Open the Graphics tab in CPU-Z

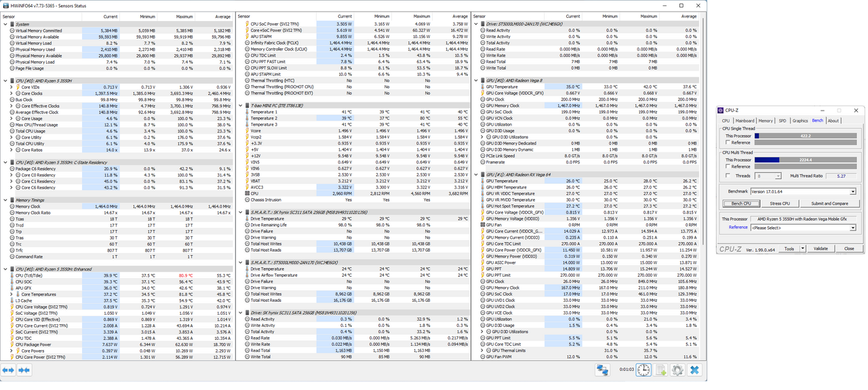click(x=800, y=121)
